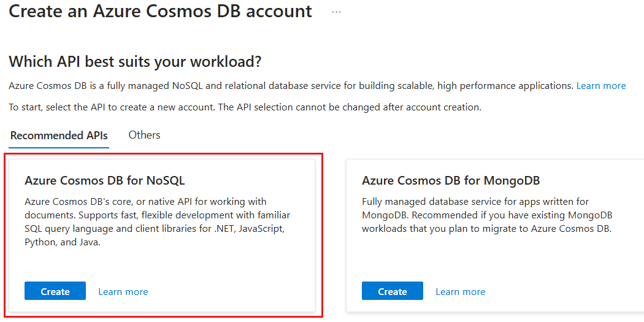Click the Create an Azure Cosmos DB account title

click(160, 11)
